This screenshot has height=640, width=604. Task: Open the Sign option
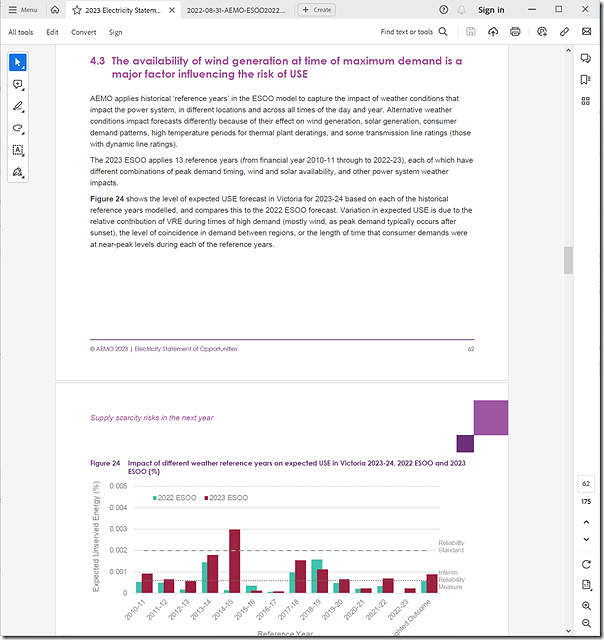(115, 32)
